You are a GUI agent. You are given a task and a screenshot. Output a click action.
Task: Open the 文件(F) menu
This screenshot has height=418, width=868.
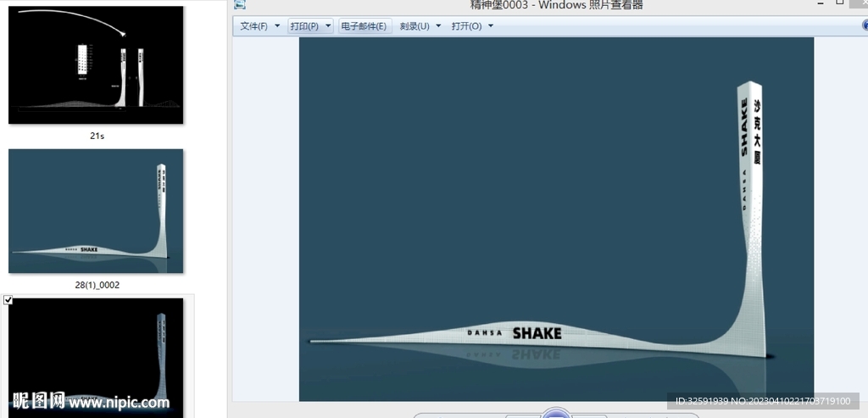pos(253,26)
